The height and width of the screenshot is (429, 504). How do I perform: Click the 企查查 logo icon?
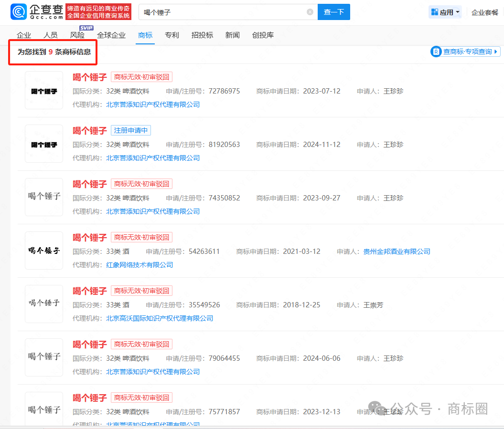click(x=19, y=11)
